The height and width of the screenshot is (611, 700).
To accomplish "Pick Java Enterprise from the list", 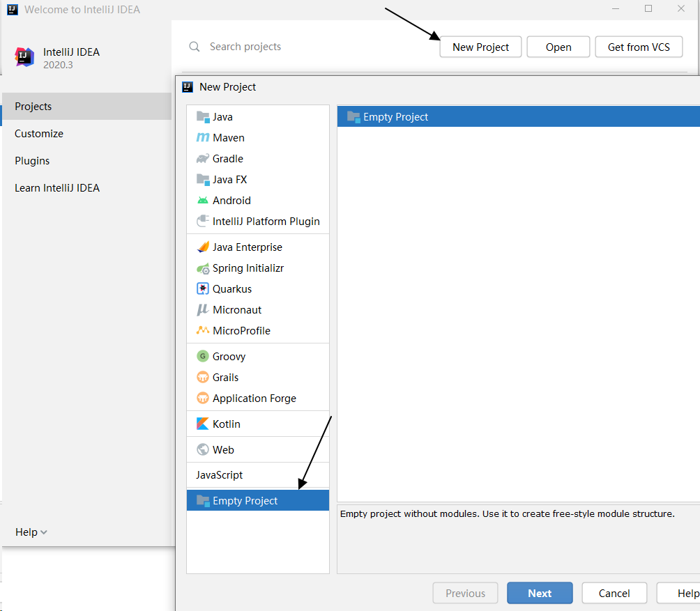I will click(258, 247).
